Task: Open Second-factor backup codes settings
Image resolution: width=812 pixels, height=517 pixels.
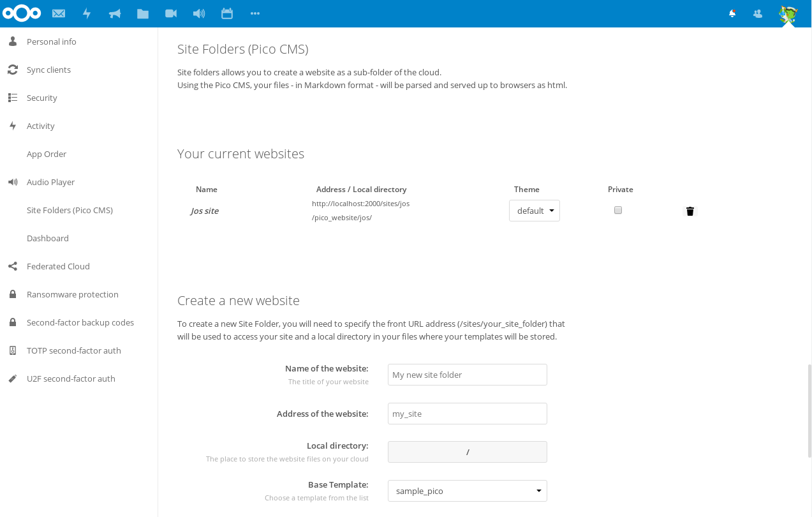Action: point(80,322)
